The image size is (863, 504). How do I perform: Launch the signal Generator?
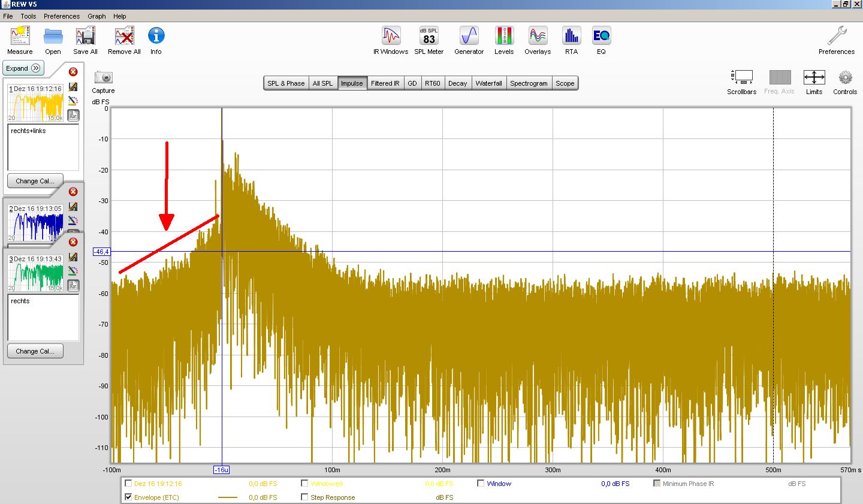click(x=469, y=36)
